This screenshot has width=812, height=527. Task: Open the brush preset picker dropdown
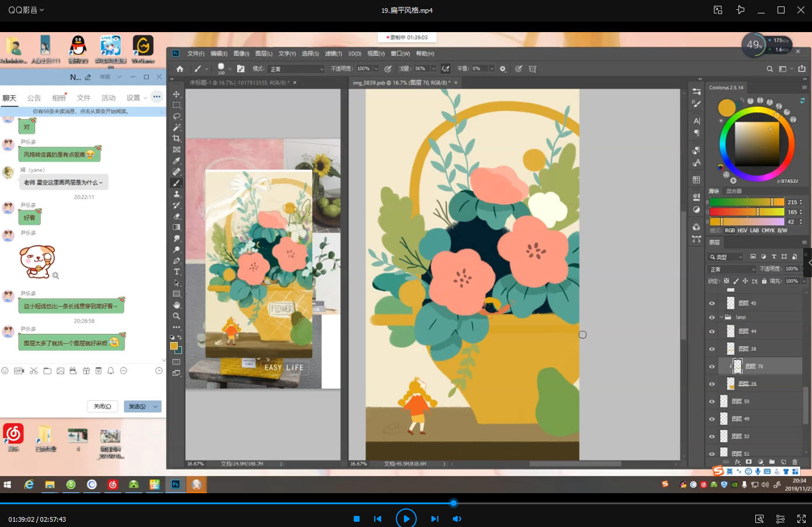[230, 68]
